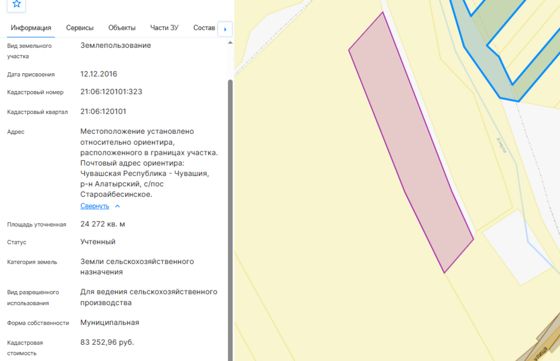The image size is (560, 361).
Task: Click the status value Учтенный
Action: (x=98, y=242)
